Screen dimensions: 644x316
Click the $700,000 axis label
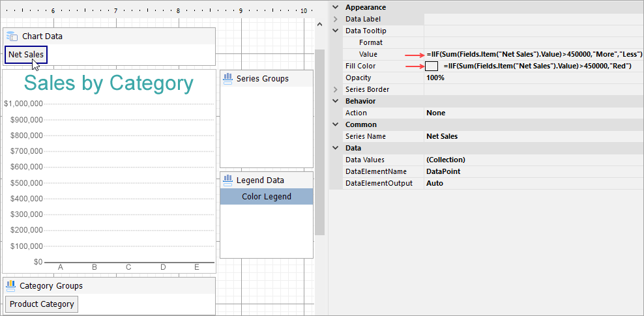pos(26,151)
